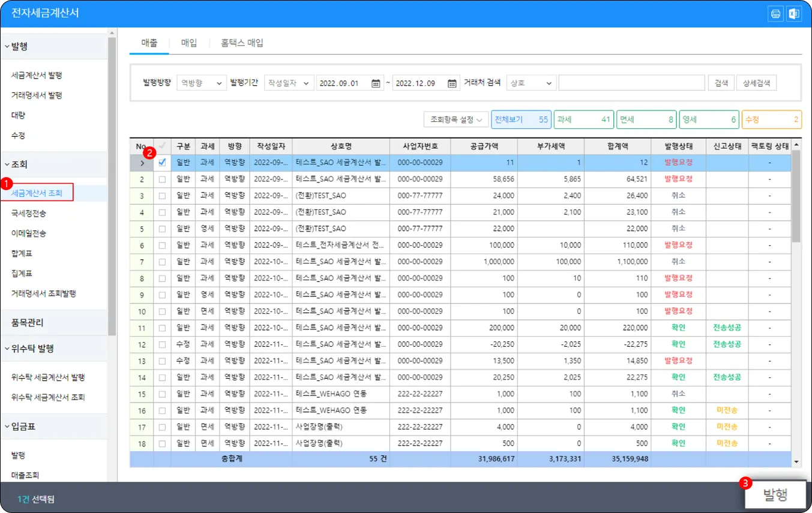Click the Excel export icon

793,14
